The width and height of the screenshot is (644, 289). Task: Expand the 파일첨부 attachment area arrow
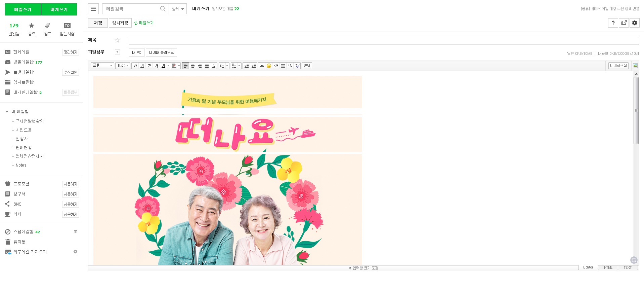[x=118, y=52]
